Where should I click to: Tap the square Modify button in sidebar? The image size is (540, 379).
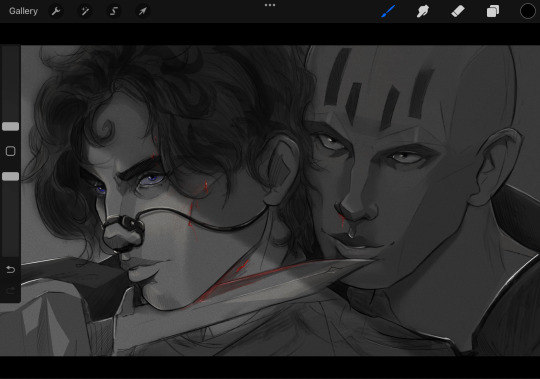pyautogui.click(x=11, y=151)
